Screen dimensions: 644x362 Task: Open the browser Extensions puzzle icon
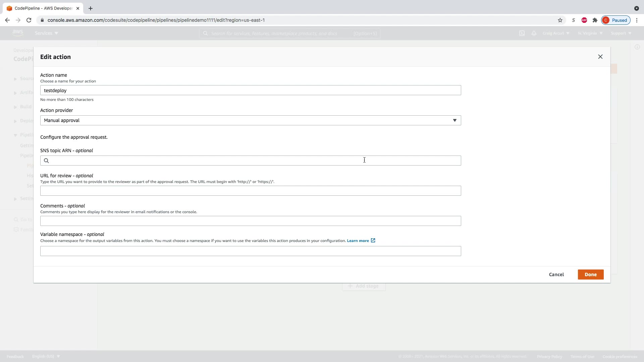595,20
